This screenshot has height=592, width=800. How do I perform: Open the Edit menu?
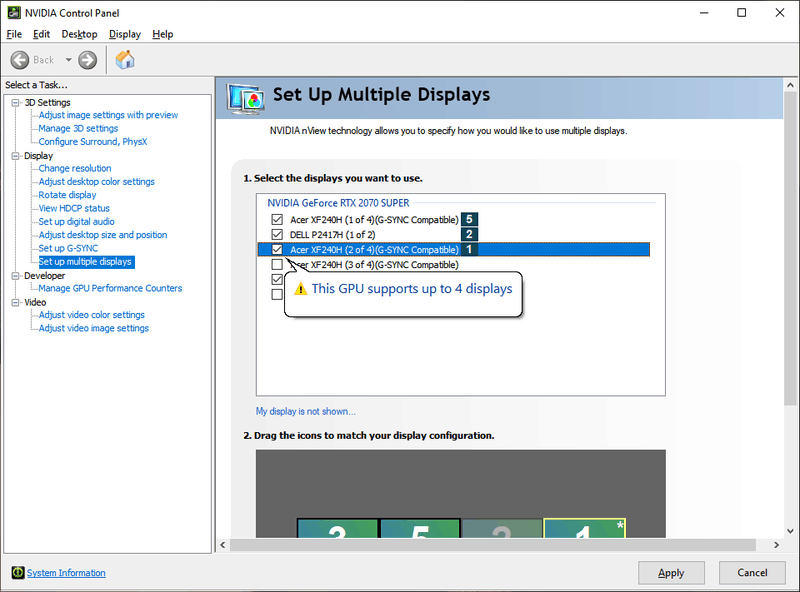click(x=41, y=34)
